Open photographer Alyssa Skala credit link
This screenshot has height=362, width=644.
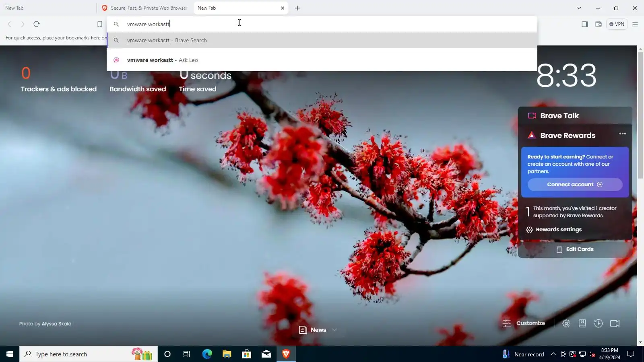(56, 324)
